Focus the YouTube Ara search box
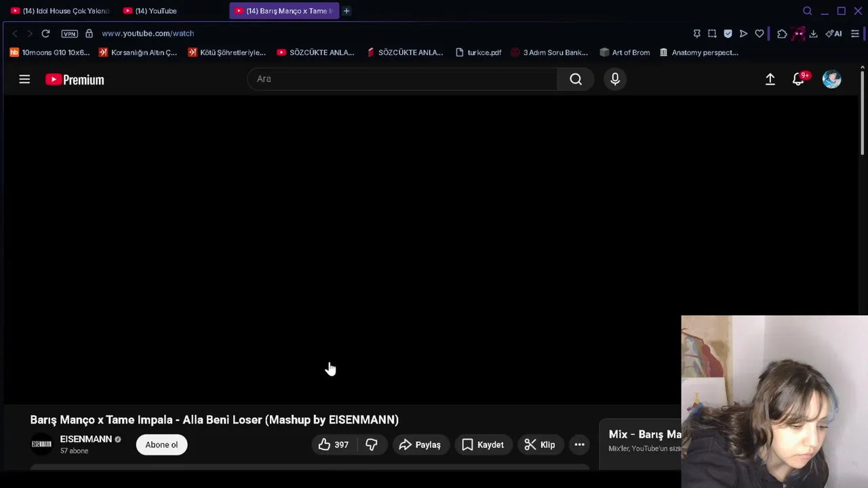The width and height of the screenshot is (868, 488). [x=403, y=79]
